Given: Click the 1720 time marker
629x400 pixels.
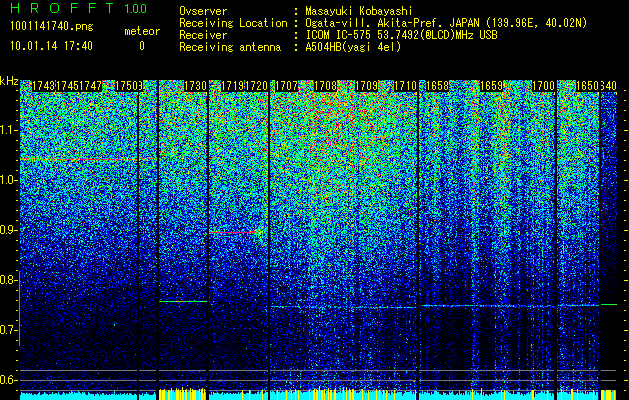Looking at the screenshot, I should (256, 86).
